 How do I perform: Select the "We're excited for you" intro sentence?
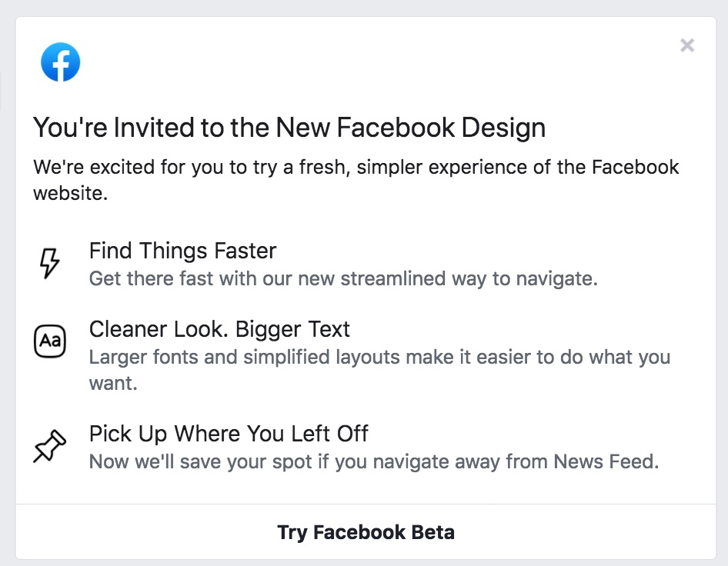[356, 168]
